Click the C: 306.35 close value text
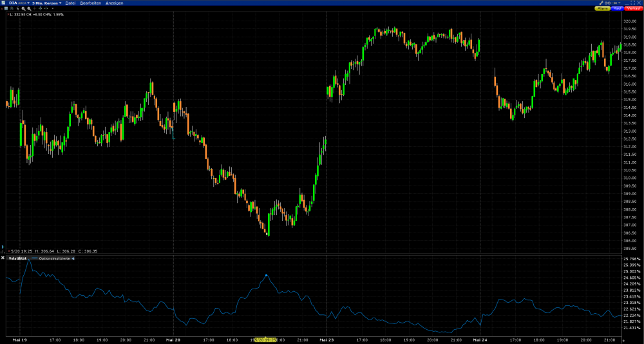Image resolution: width=644 pixels, height=344 pixels. 88,251
